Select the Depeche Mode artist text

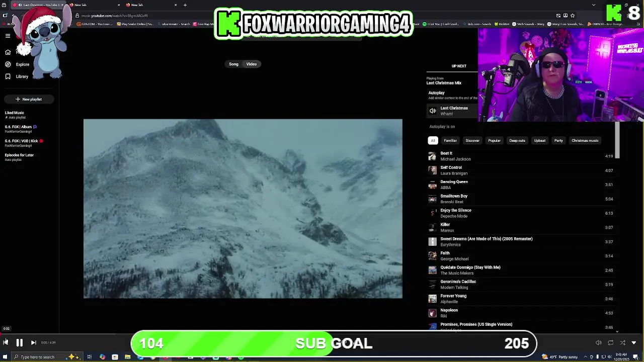pyautogui.click(x=454, y=216)
